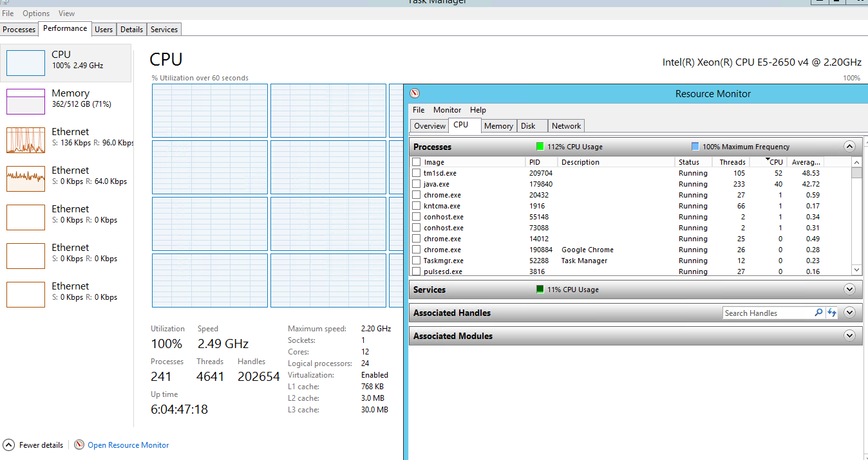Switch to Resource Monitor Network tab
This screenshot has height=460, width=868.
tap(566, 126)
